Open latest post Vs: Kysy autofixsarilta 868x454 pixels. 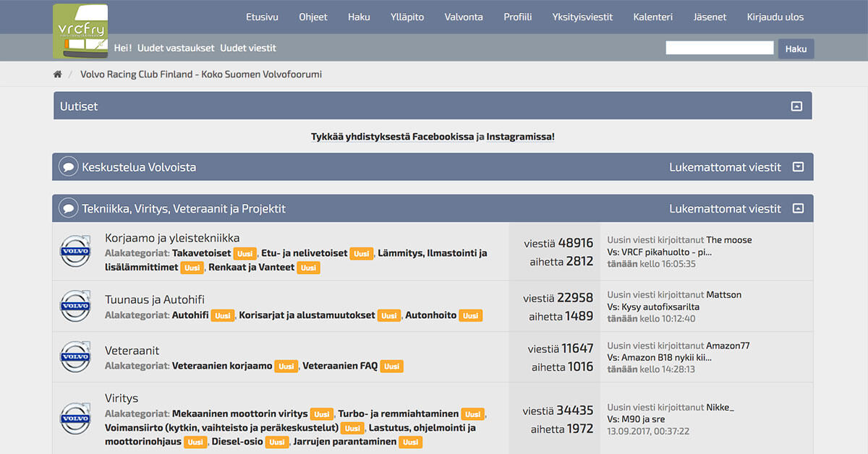[x=652, y=307]
